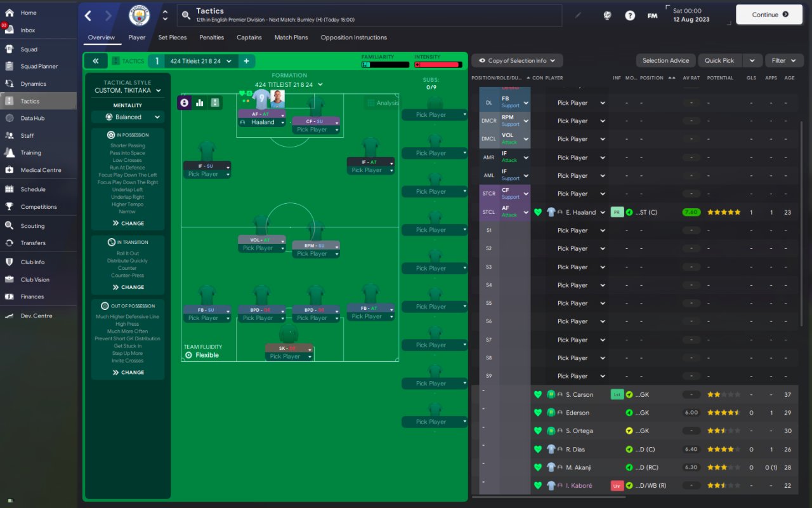Expand the Formation dropdown above the pitch
812x508 pixels.
click(289, 84)
